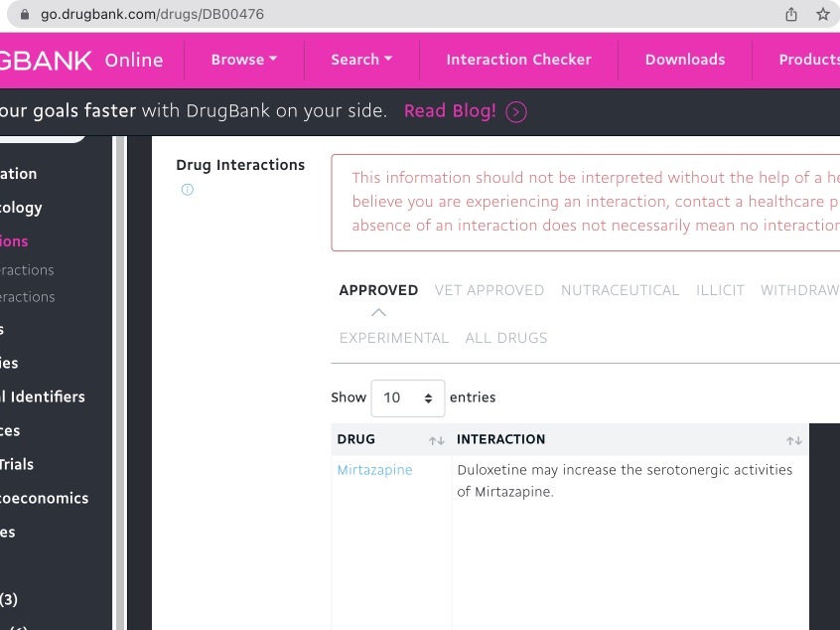Click the Duloxetine interaction description text

coord(625,481)
